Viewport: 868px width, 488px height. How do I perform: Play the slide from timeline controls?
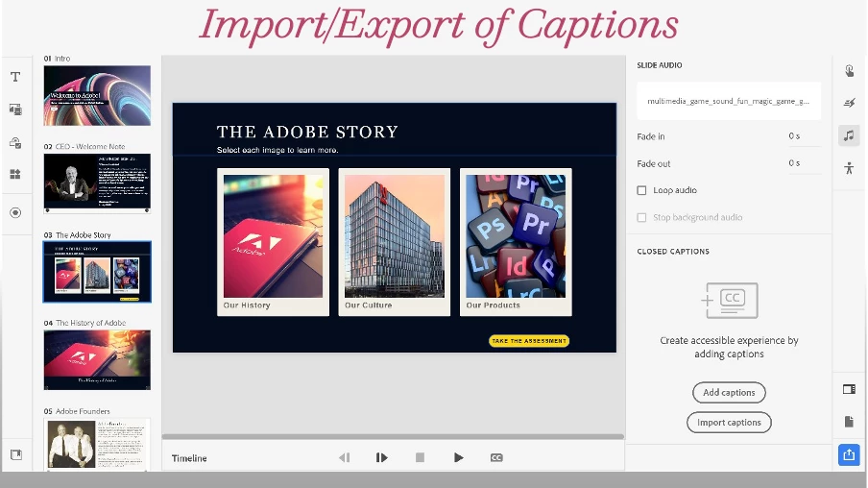[x=458, y=457]
